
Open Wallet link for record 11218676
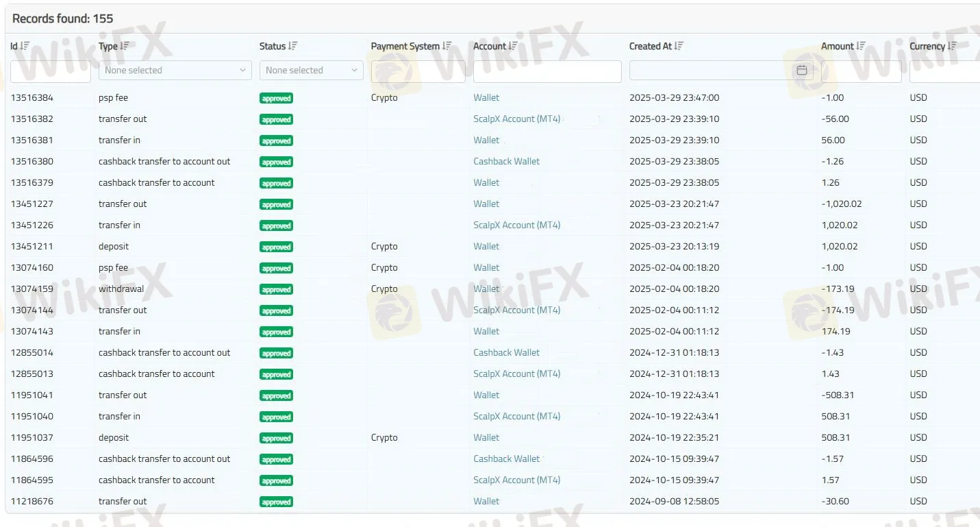pyautogui.click(x=486, y=501)
